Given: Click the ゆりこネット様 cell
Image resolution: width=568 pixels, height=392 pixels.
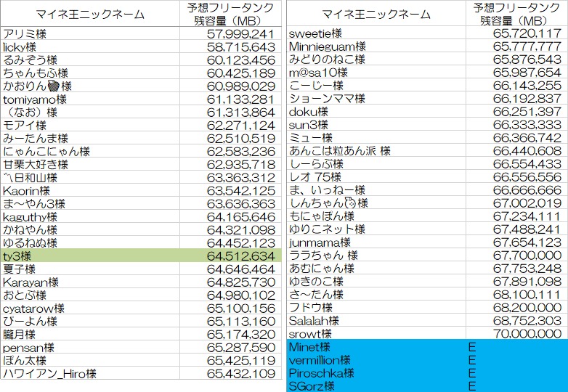Looking at the screenshot, I should tap(376, 229).
